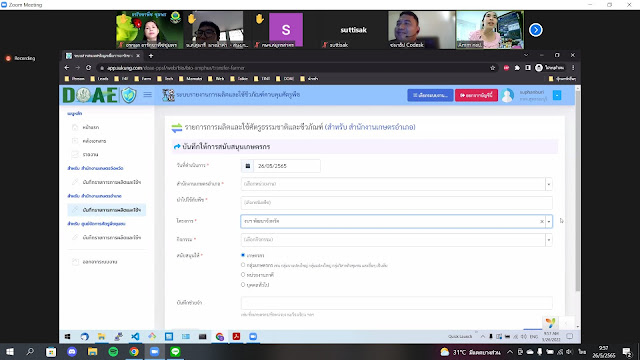The image size is (640, 360).
Task: Click the bio-agent type input field
Action: (396, 202)
